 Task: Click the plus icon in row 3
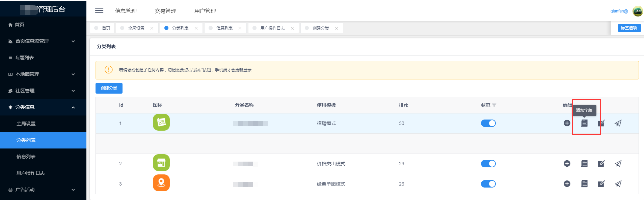(x=567, y=184)
